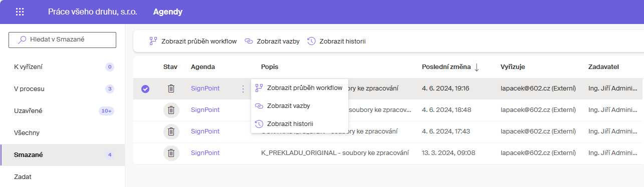Screen dimensions: 644x187
Task: Click lapacek@602.cz (Externí) in the 13. 3. 2024 row
Action: tap(538, 153)
